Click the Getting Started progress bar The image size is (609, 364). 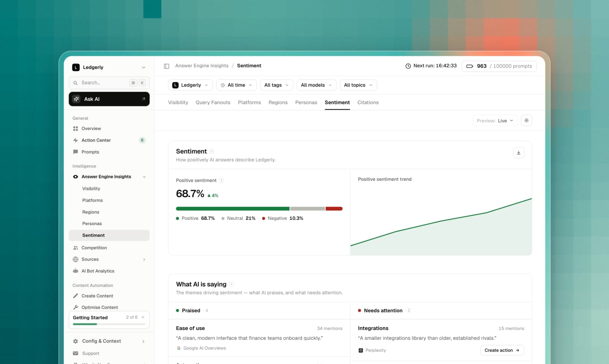(x=109, y=324)
